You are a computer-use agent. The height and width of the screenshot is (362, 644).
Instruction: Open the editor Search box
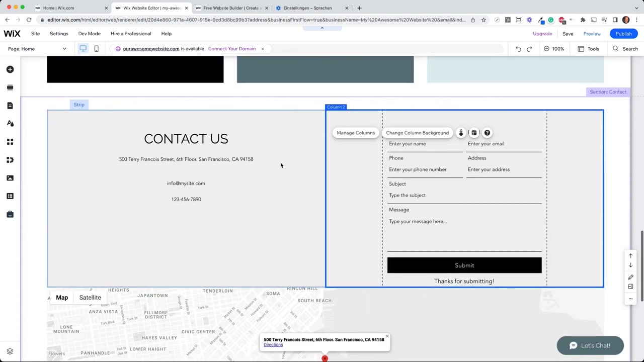tap(625, 49)
